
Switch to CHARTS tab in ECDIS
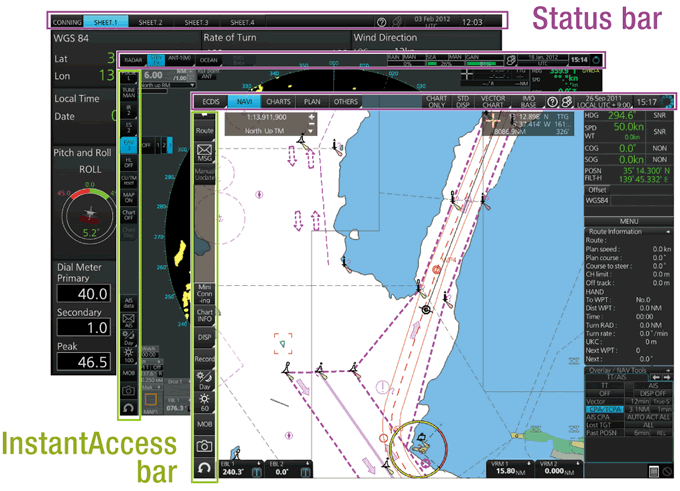tap(278, 102)
